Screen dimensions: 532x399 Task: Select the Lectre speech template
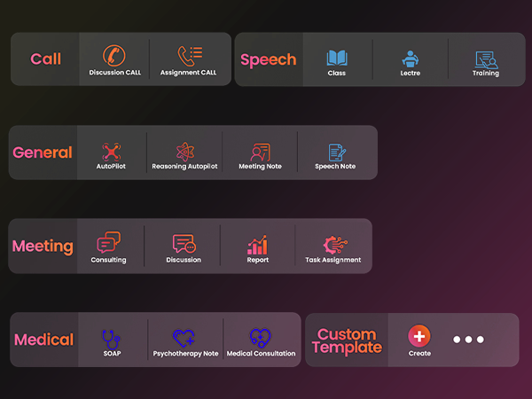[x=410, y=59]
